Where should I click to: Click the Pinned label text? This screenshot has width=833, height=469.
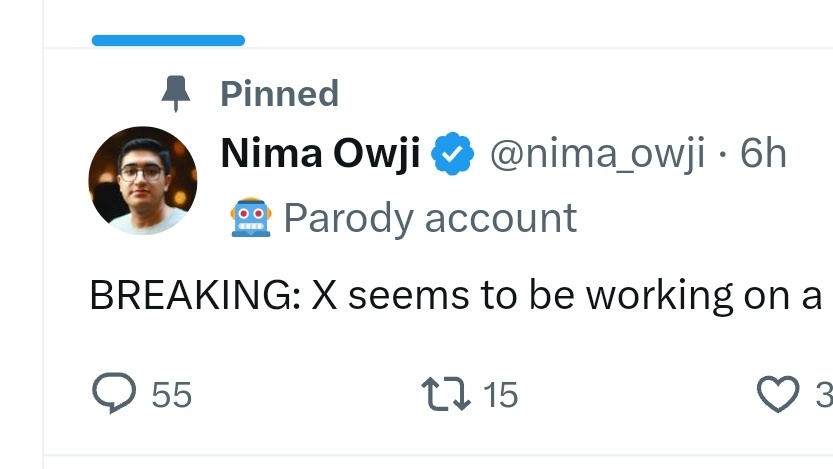[x=279, y=94]
